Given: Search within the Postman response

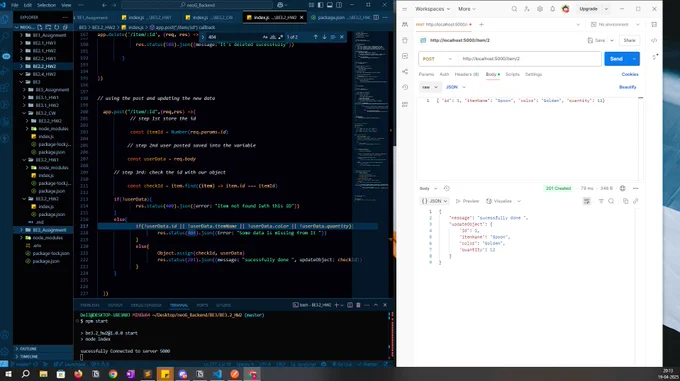Looking at the screenshot, I should [x=611, y=201].
